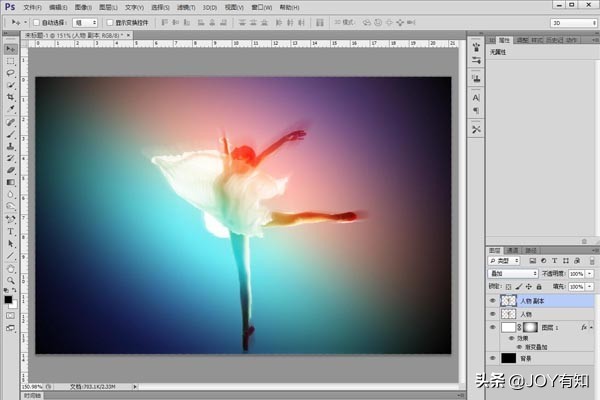Viewport: 600px width, 400px height.
Task: Switch to the 通道 tab
Action: 512,250
